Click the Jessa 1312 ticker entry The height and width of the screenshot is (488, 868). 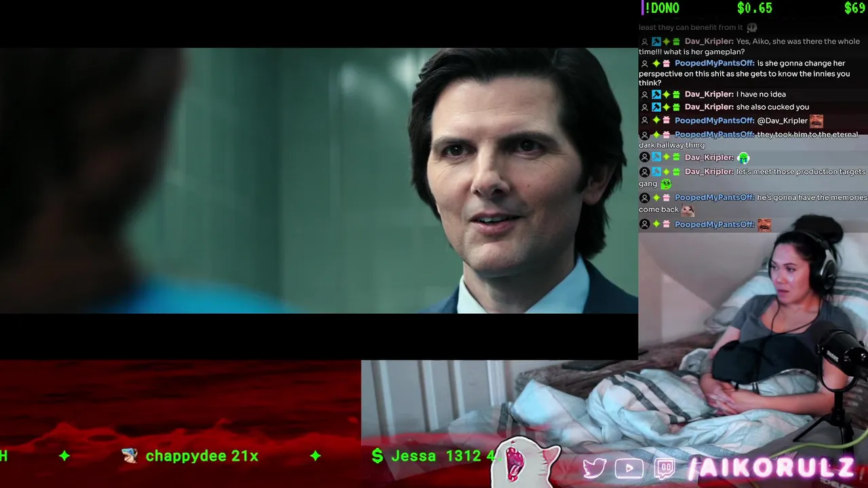coord(443,456)
